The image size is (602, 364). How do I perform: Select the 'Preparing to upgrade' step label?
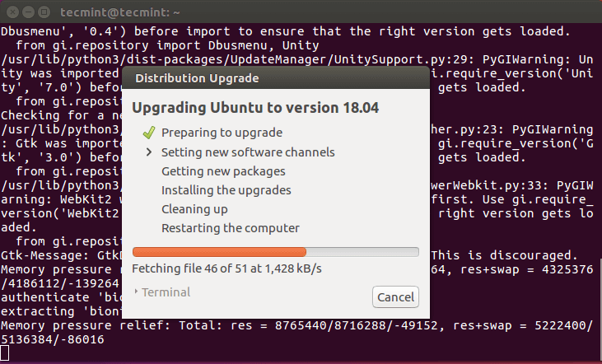tap(222, 133)
